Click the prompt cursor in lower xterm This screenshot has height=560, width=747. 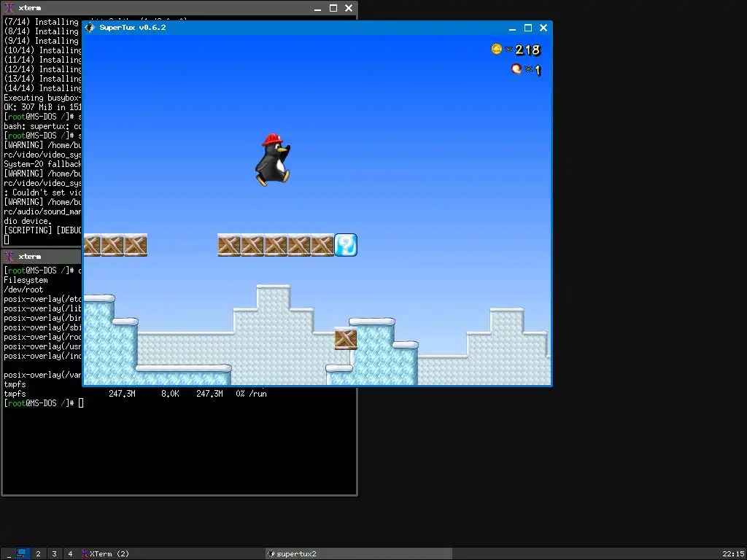pos(81,403)
